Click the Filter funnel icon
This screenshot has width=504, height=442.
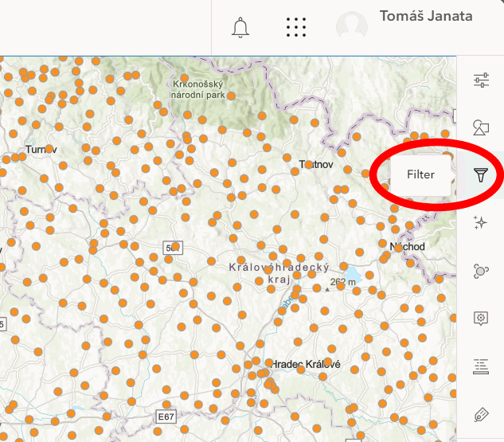[481, 175]
